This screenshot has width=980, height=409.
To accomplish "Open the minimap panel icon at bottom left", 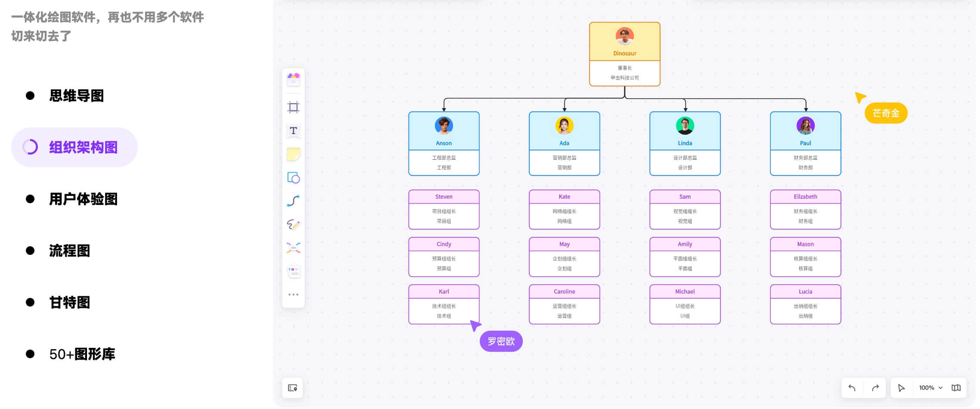I will (293, 388).
